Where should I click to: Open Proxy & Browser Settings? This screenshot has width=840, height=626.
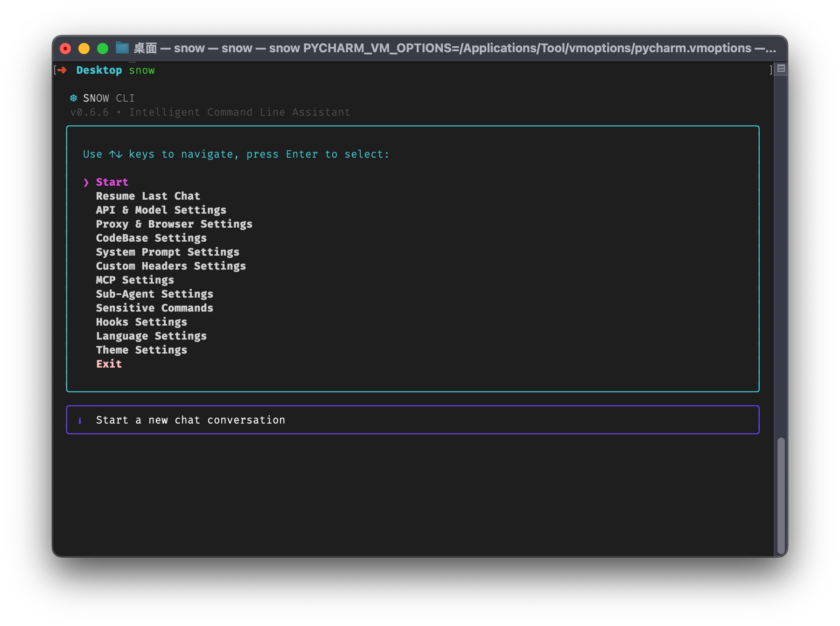(x=174, y=224)
